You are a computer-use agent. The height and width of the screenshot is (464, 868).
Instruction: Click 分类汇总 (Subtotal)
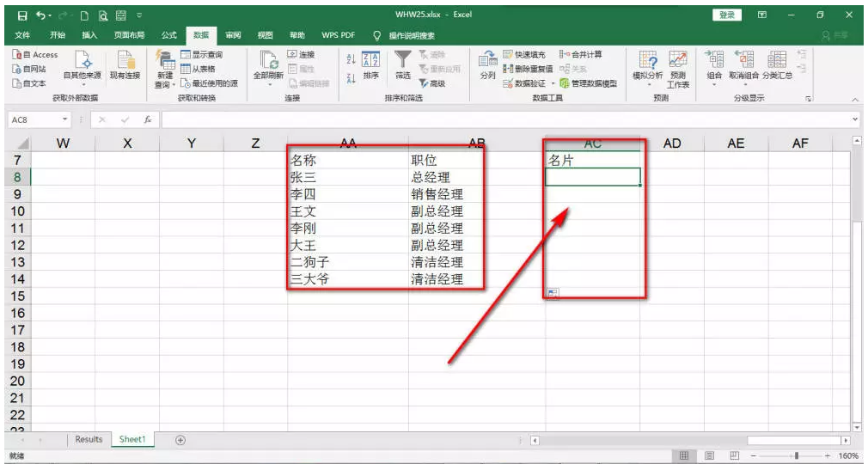[x=777, y=65]
